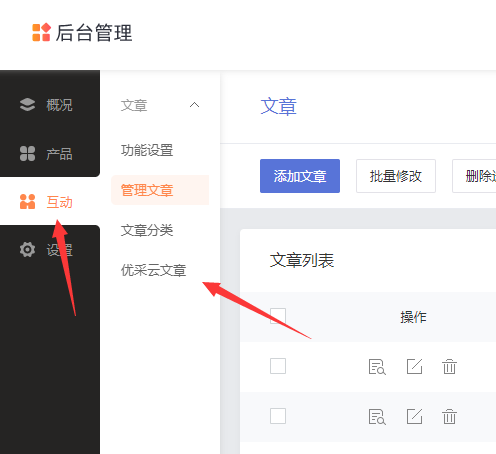
Task: Delete the first article via trash icon
Action: tap(449, 366)
